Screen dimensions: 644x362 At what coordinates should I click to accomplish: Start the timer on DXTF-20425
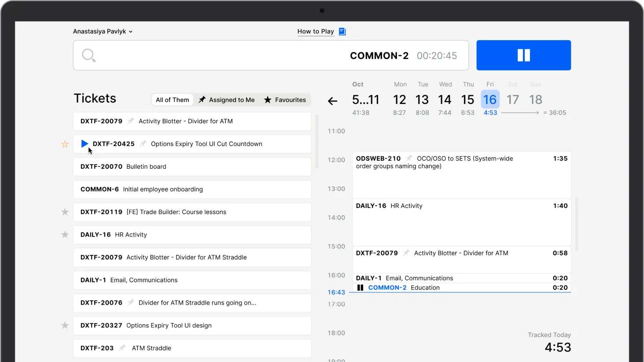[x=85, y=143]
